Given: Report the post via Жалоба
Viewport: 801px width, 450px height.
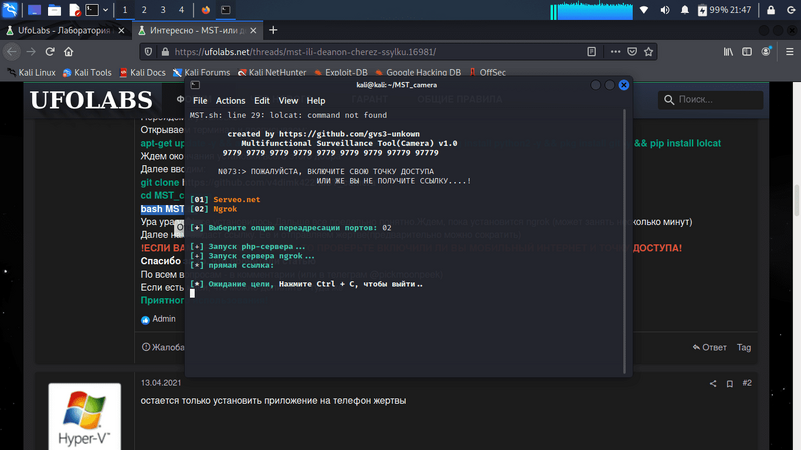Looking at the screenshot, I should (x=163, y=347).
